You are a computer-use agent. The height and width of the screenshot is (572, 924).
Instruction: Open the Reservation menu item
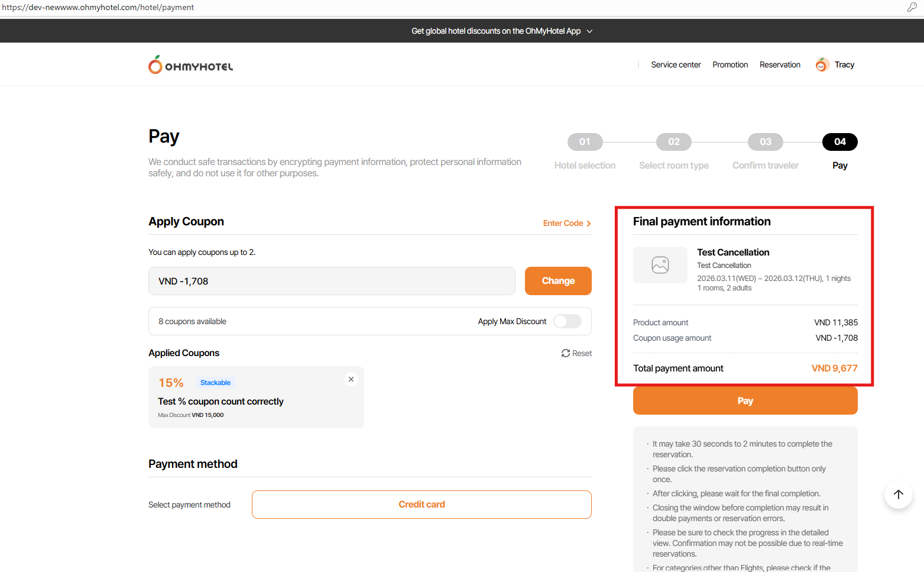tap(780, 64)
